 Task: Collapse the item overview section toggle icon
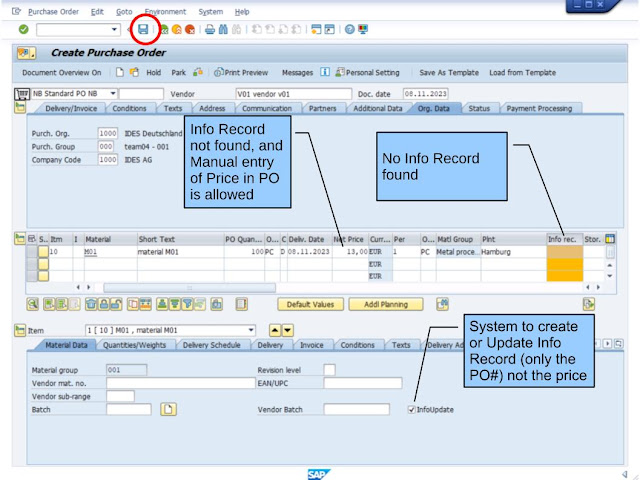tap(20, 238)
